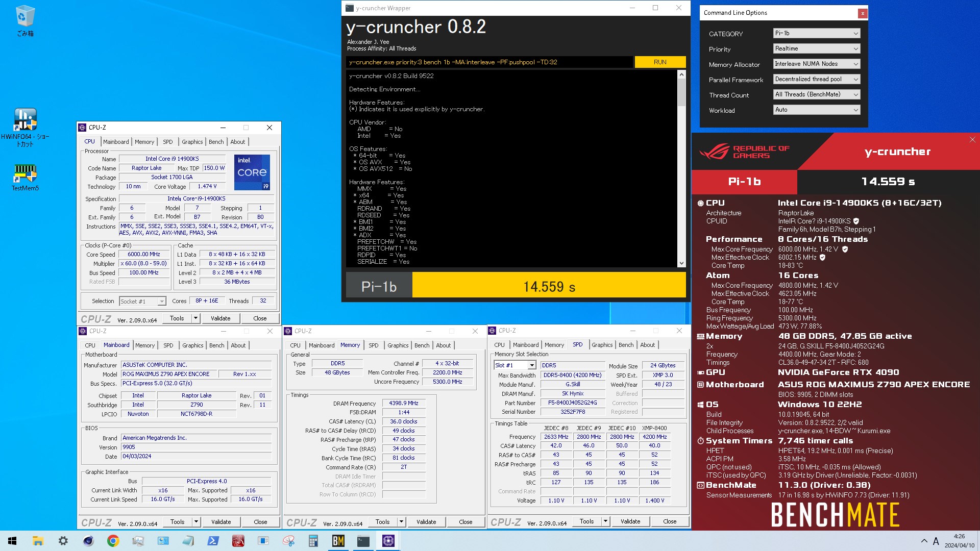
Task: Open the HWiNFO64 desktop shortcut
Action: tap(25, 128)
